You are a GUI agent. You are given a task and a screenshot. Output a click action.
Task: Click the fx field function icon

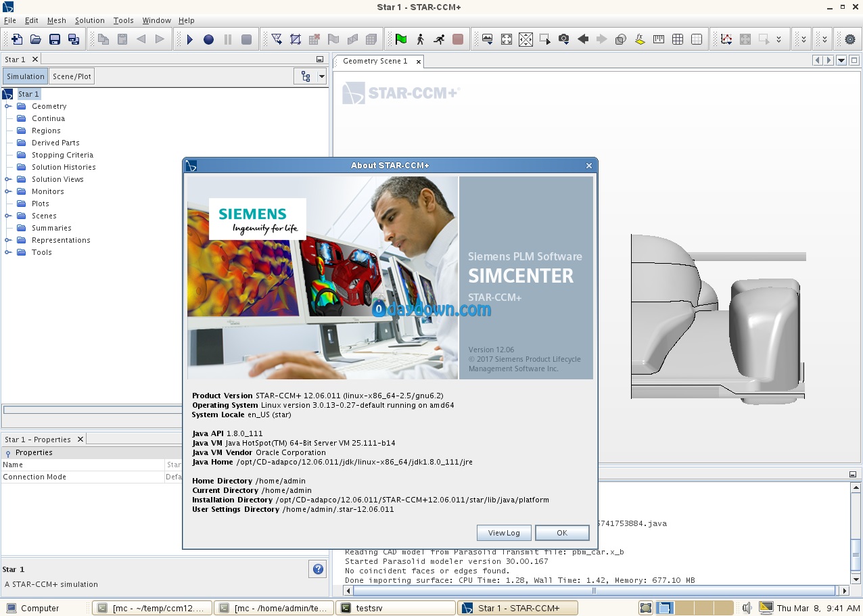click(x=640, y=39)
